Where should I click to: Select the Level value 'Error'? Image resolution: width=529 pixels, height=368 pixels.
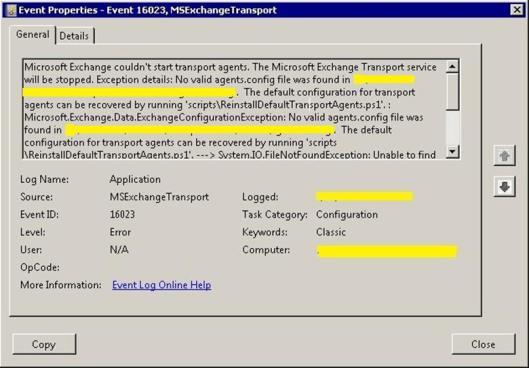pyautogui.click(x=120, y=232)
